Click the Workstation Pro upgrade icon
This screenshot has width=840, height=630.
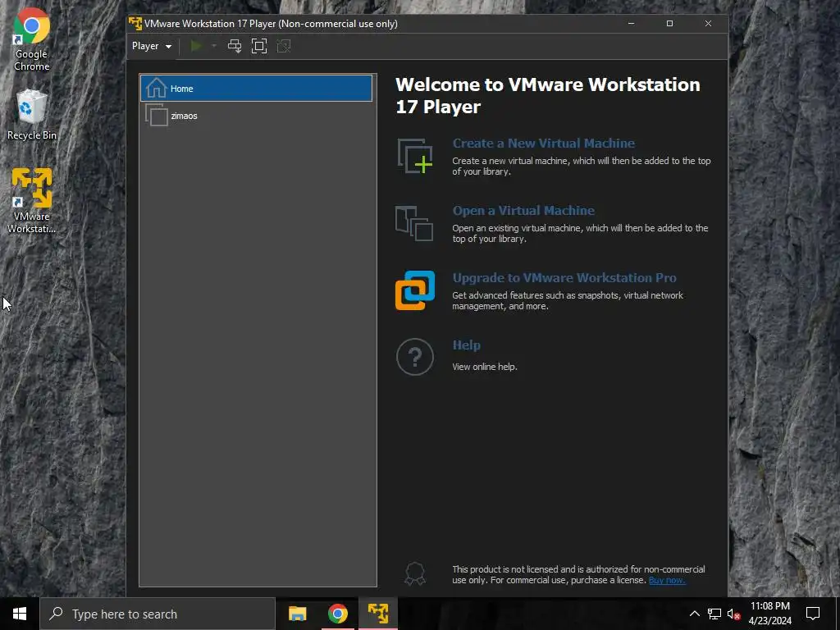[415, 290]
